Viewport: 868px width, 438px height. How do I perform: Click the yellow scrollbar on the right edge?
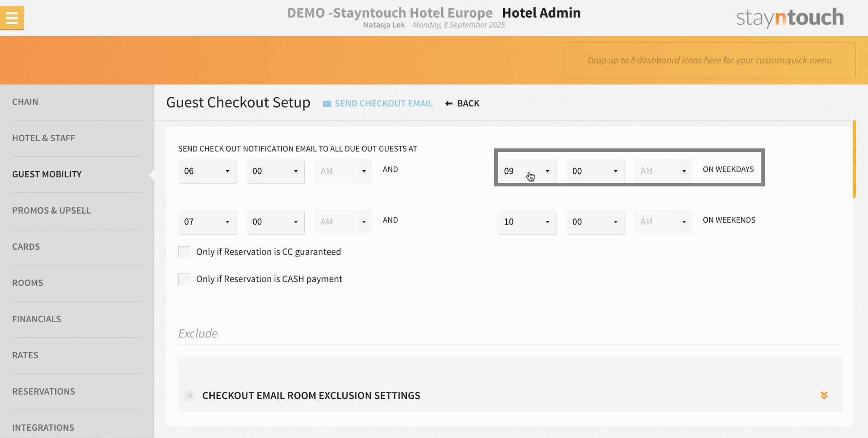pos(854,158)
